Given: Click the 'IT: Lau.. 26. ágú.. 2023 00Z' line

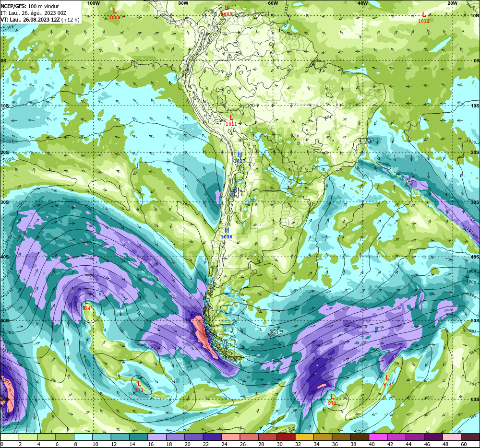Looking at the screenshot, I should click(x=34, y=13).
